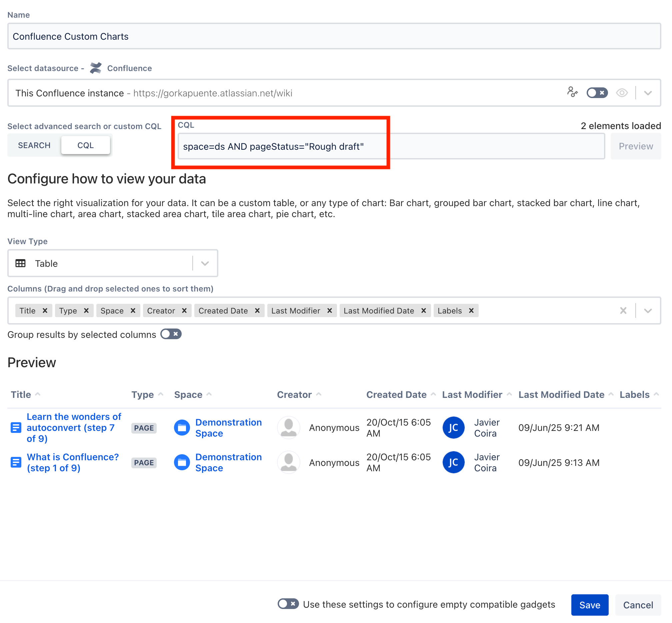Click the anonymous creator avatar icon
This screenshot has width=672, height=623.
288,428
